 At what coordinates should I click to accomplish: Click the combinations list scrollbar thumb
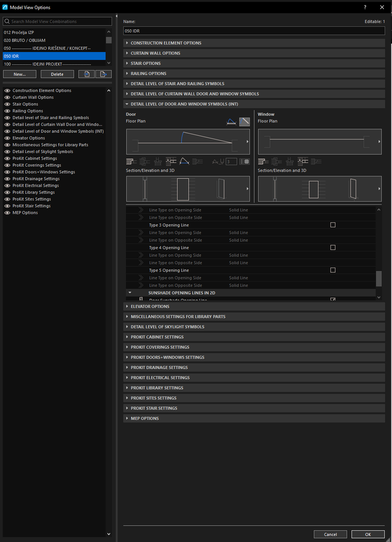pos(109,40)
